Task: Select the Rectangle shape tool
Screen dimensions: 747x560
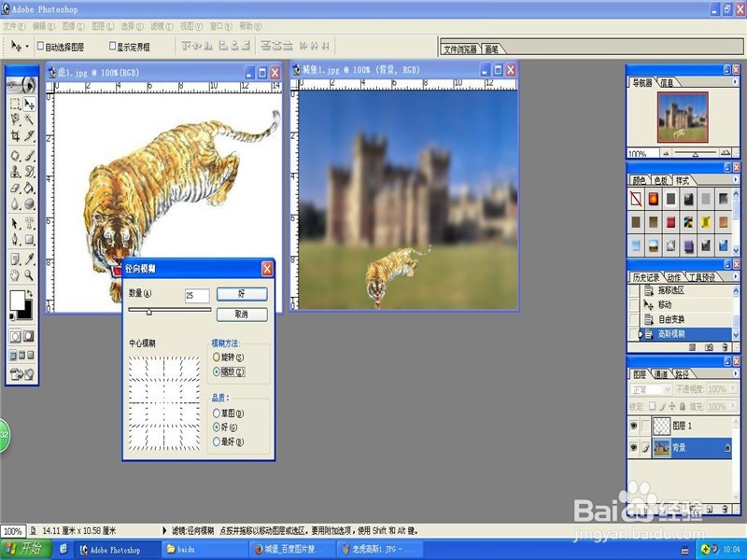Action: coord(29,239)
